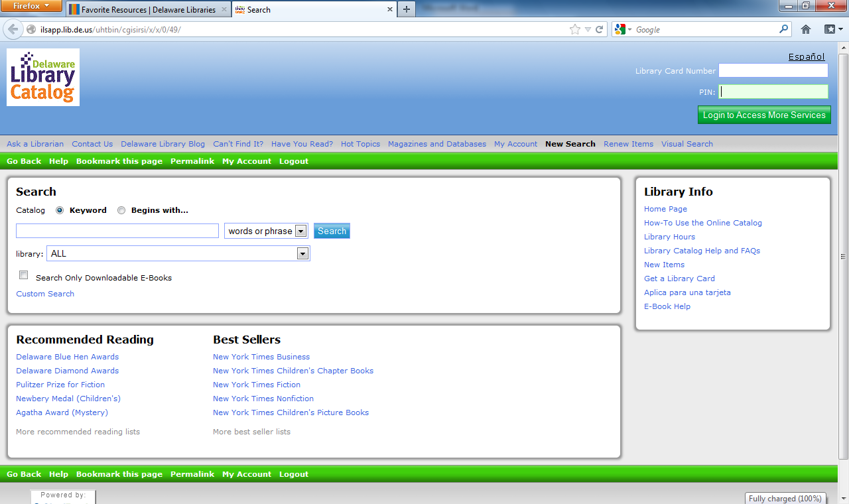Open the library ALL dropdown
The width and height of the screenshot is (849, 504).
coord(302,253)
